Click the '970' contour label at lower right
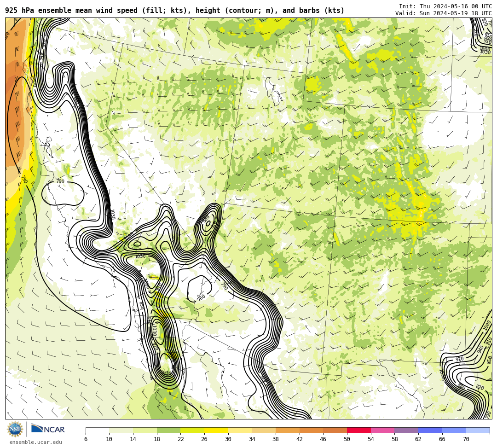This screenshot has width=497, height=448. 460,359
